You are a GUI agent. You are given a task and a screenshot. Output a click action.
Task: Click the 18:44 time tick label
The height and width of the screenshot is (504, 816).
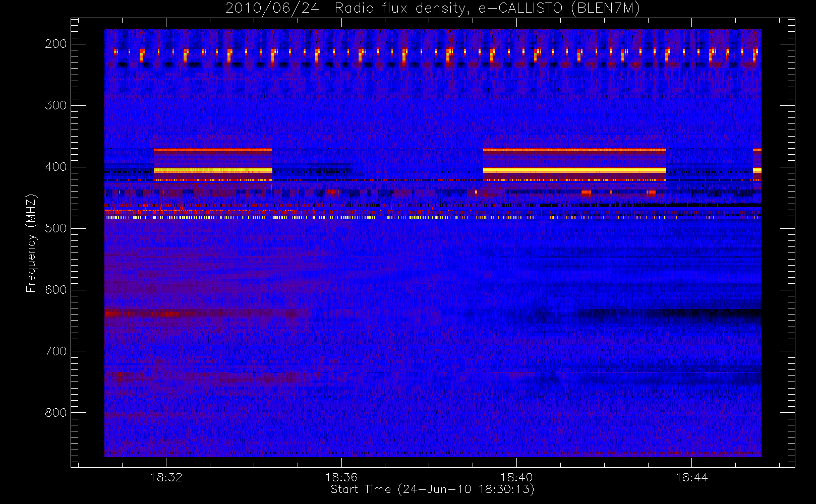click(x=691, y=478)
